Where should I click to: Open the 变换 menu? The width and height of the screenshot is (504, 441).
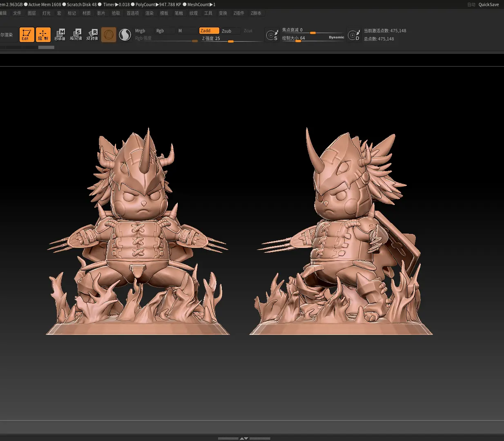tap(223, 13)
